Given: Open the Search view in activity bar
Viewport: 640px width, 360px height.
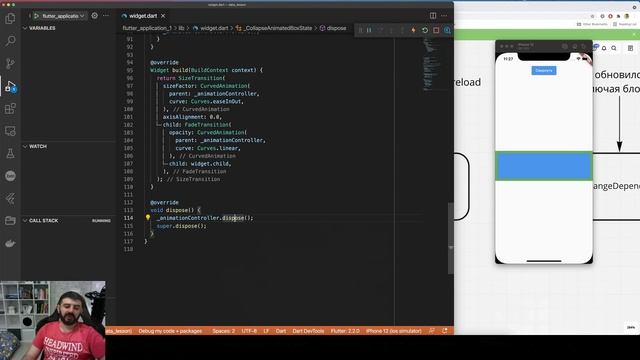Looking at the screenshot, I should [x=10, y=41].
